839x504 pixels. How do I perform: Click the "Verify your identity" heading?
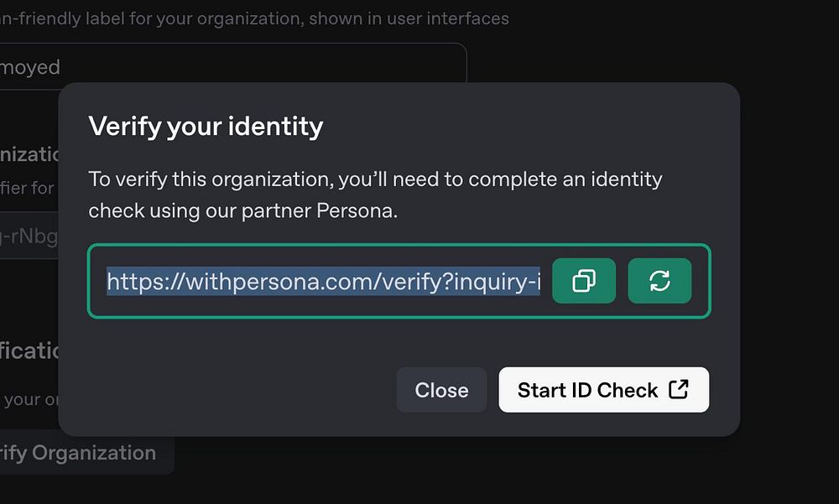pyautogui.click(x=206, y=127)
